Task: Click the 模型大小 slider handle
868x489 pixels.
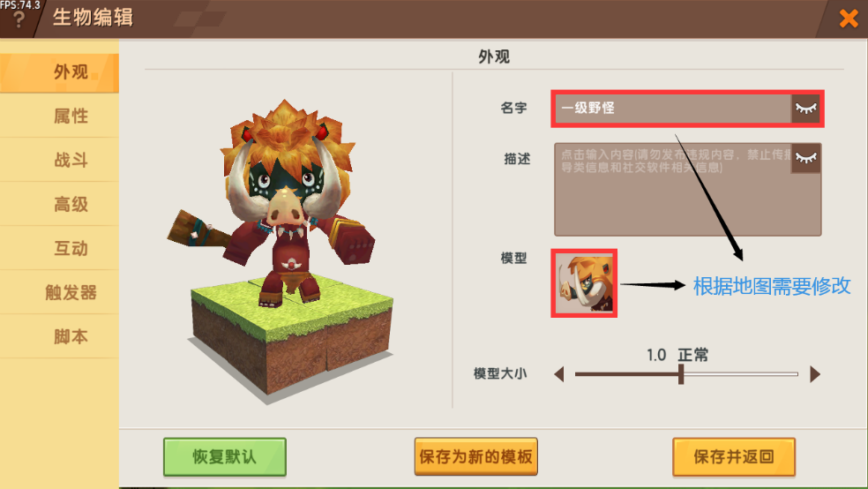Action: [x=681, y=374]
